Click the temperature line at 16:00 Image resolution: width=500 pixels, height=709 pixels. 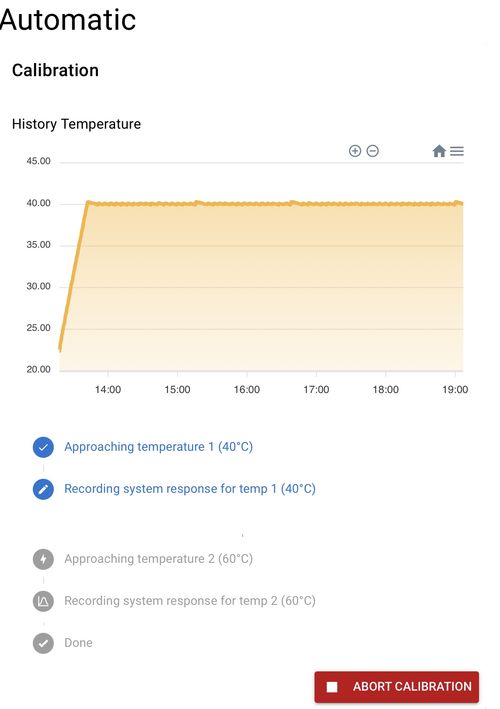[x=247, y=204]
